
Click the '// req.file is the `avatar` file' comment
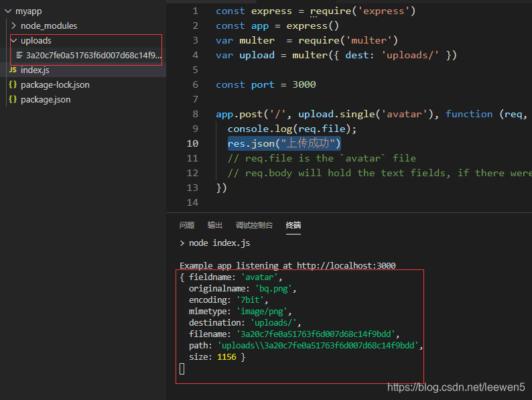[322, 158]
